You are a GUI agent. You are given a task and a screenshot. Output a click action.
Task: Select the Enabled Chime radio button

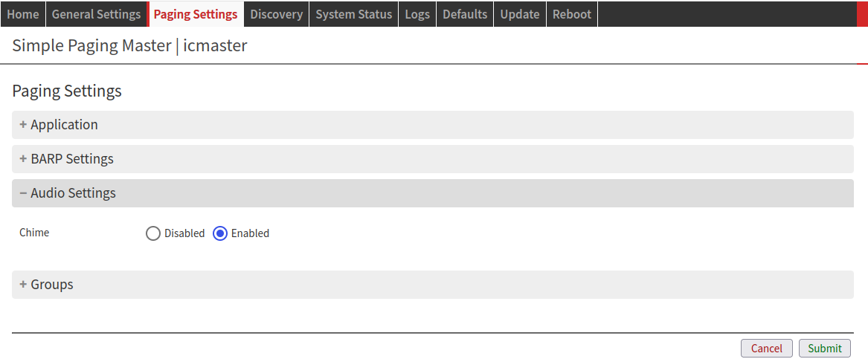[x=220, y=233]
